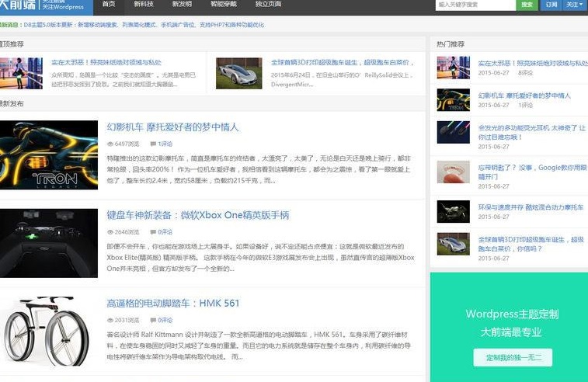Click 1评论 text under sidebar 幻影机车 article
Image resolution: width=588 pixels, height=382 pixels.
tap(525, 106)
